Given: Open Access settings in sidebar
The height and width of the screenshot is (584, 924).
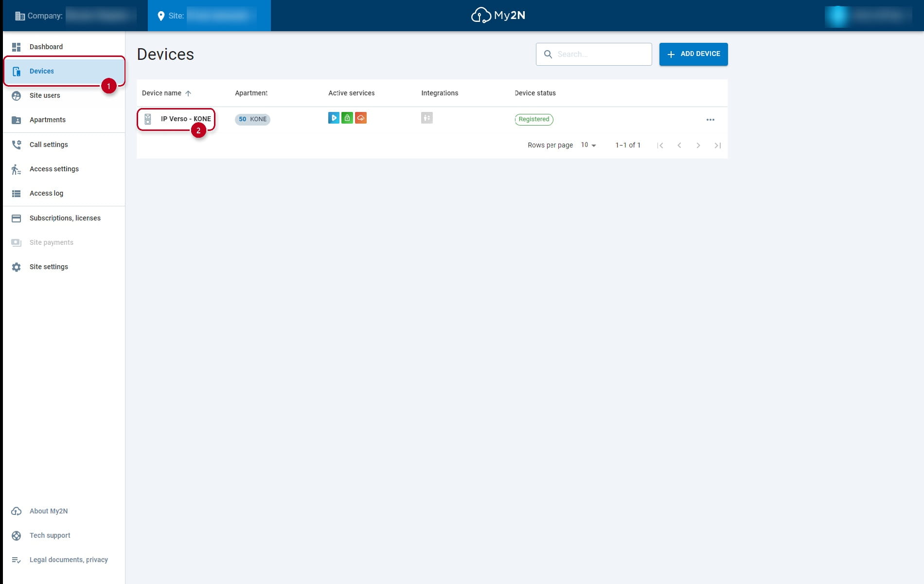Looking at the screenshot, I should (64, 169).
